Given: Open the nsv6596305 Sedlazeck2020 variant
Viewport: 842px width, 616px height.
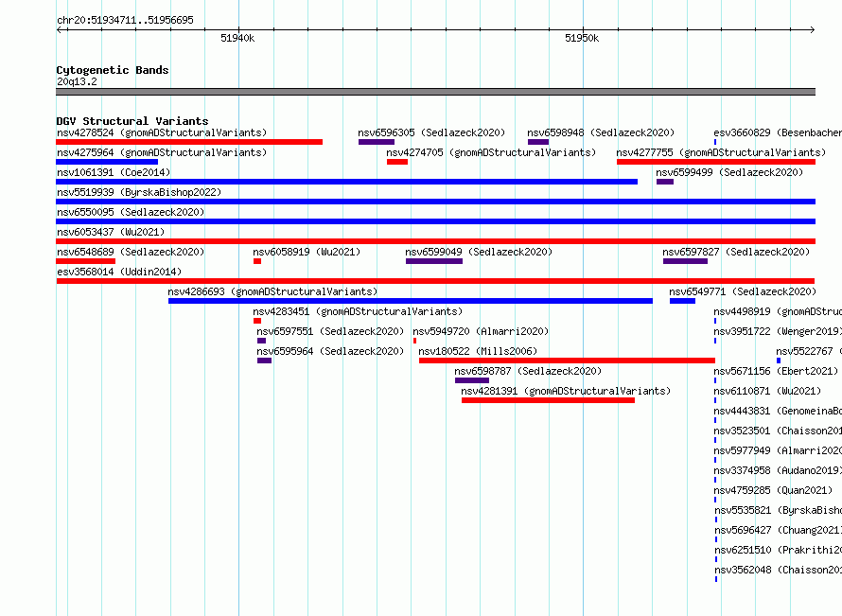Looking at the screenshot, I should 431,132.
